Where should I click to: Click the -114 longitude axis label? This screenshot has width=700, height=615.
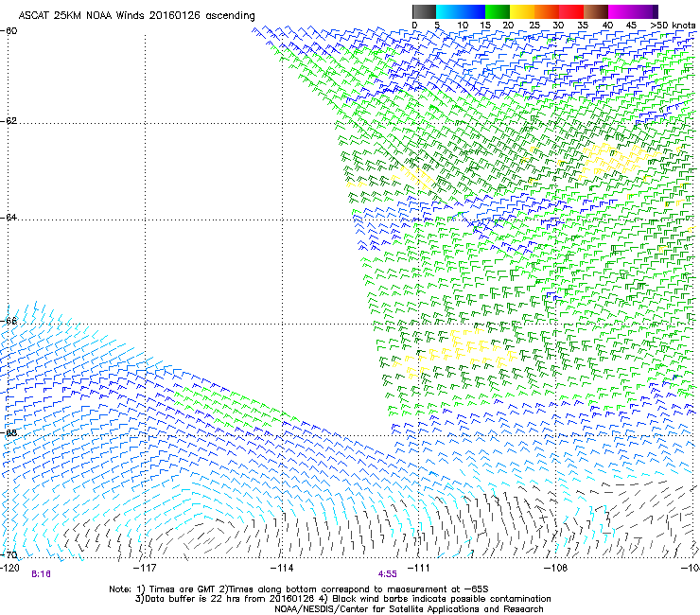coord(282,568)
